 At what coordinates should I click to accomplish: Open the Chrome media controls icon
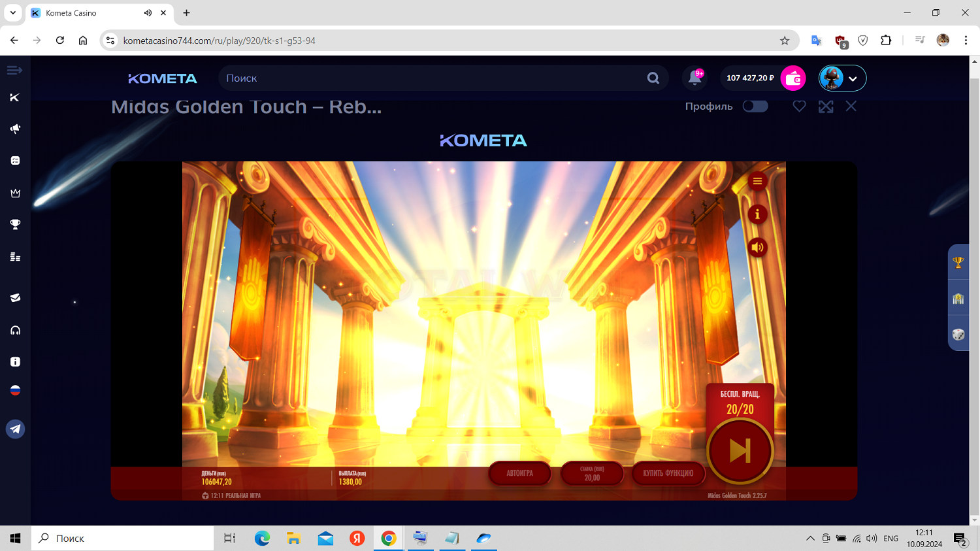[920, 41]
